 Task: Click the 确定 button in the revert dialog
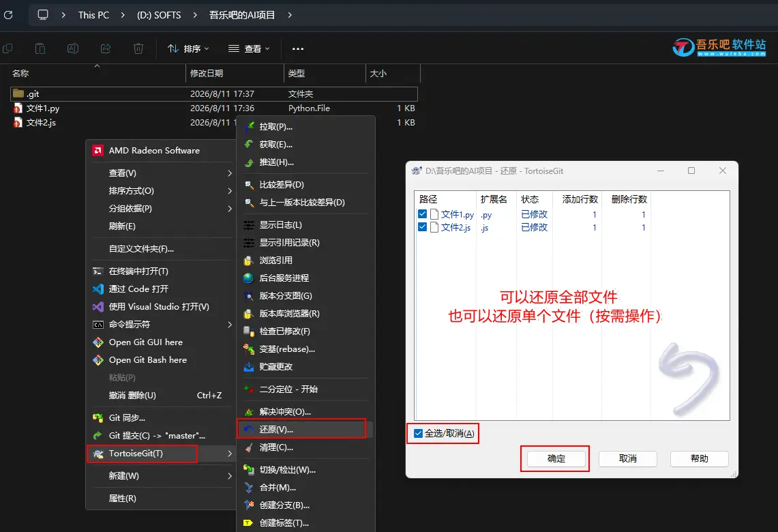click(x=556, y=458)
